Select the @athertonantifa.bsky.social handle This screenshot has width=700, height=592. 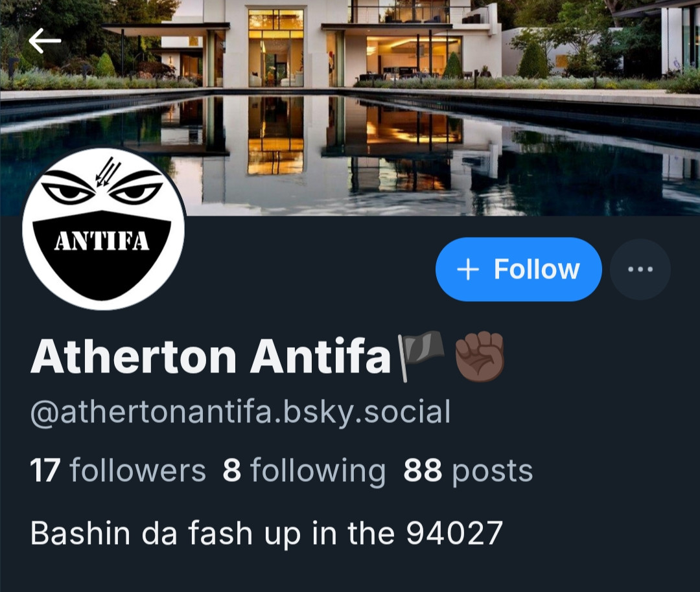(240, 412)
